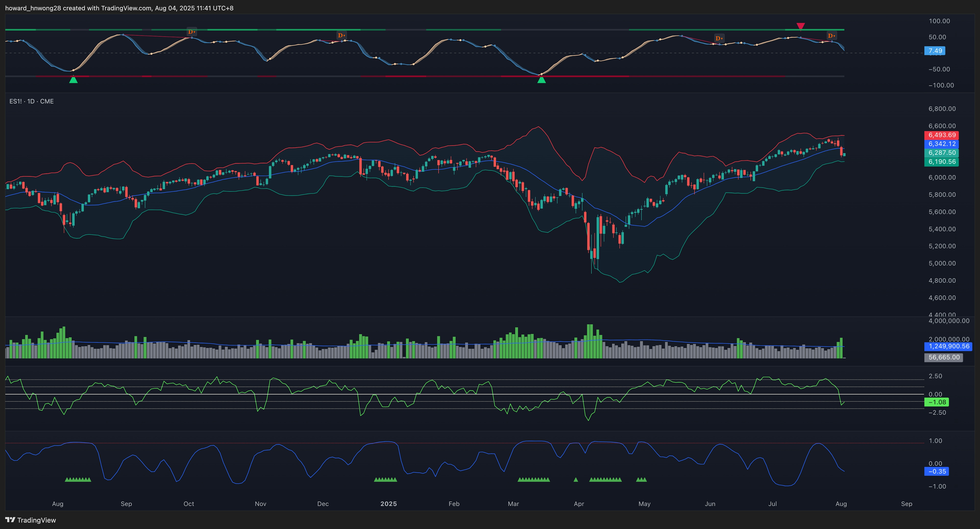Click the 2.50 axis label
This screenshot has width=980, height=529.
[x=936, y=376]
